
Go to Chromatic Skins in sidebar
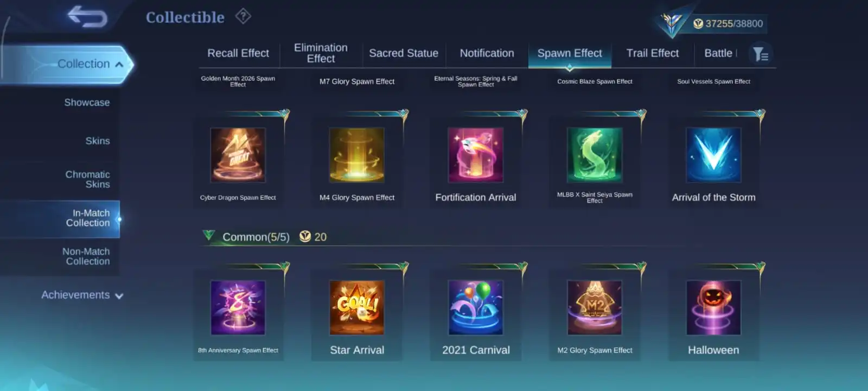coord(87,179)
